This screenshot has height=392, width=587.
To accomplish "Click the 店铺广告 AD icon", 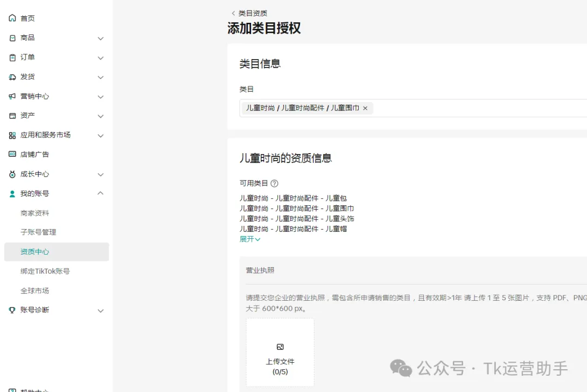I will 13,154.
